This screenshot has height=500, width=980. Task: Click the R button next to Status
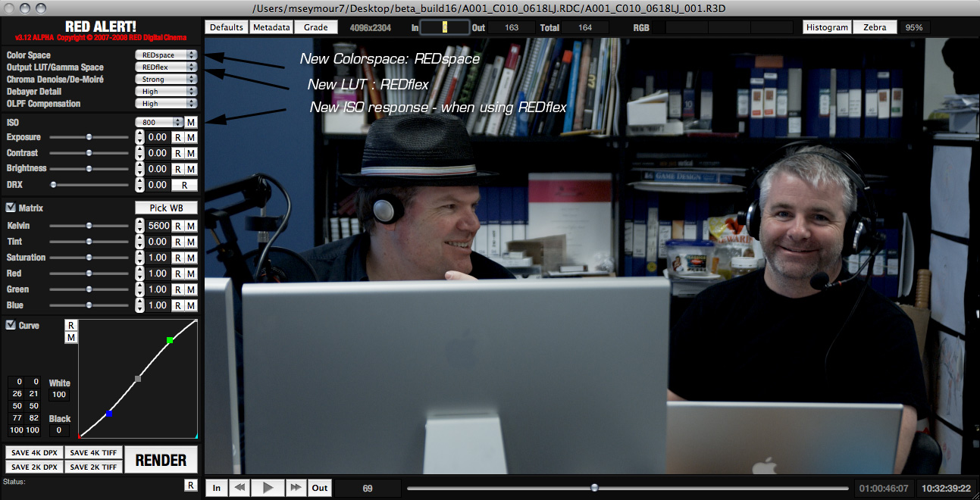191,485
